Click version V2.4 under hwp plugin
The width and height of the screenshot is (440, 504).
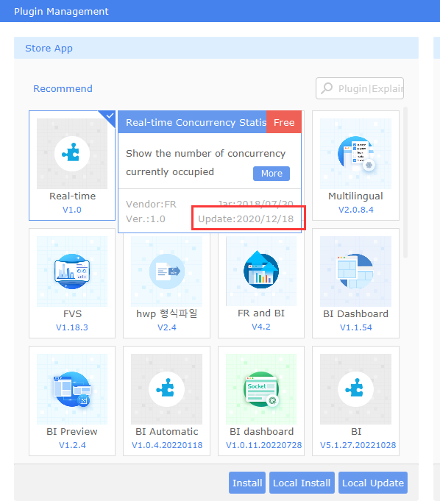pos(167,327)
